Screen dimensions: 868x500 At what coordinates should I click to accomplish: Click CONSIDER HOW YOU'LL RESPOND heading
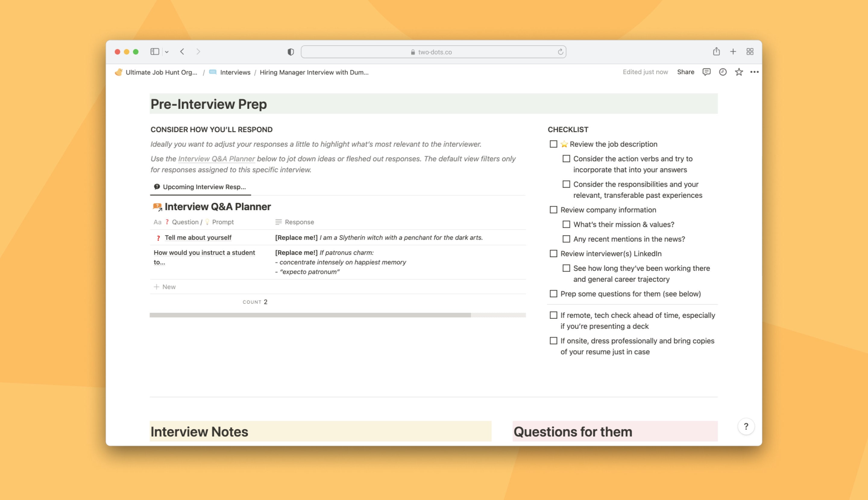pos(211,129)
